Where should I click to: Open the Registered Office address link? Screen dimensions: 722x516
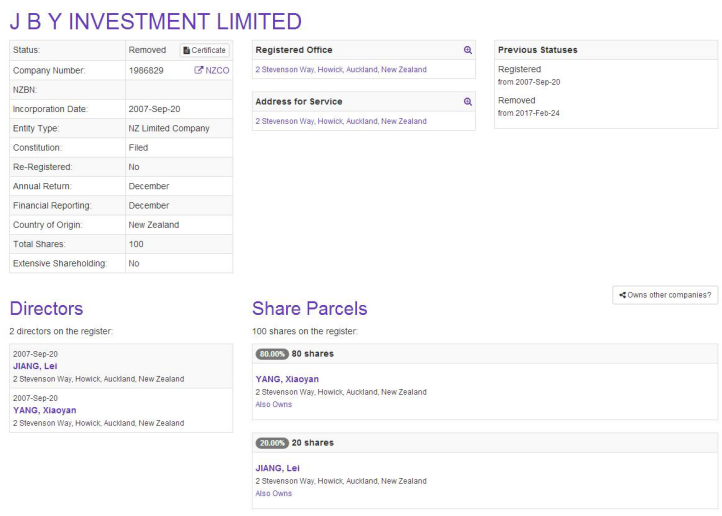340,70
